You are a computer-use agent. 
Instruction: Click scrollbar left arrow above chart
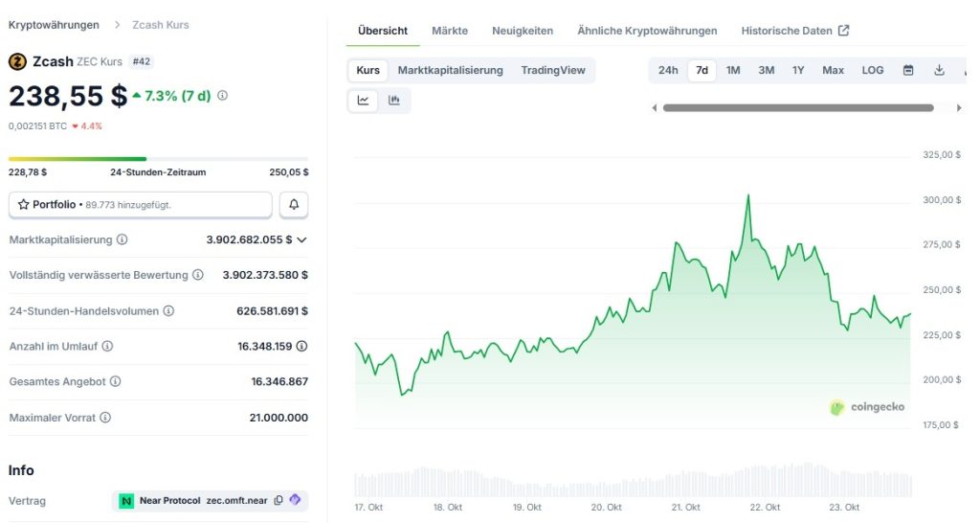[x=655, y=108]
